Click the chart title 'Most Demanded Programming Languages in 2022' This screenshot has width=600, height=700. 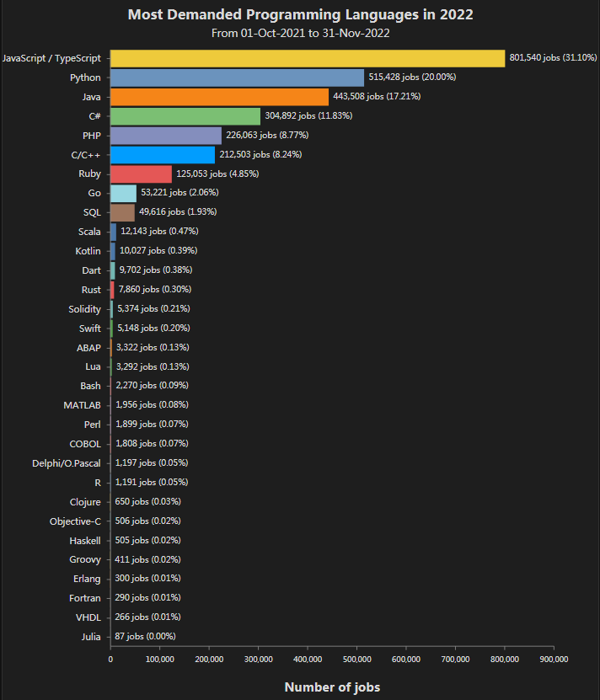[300, 14]
